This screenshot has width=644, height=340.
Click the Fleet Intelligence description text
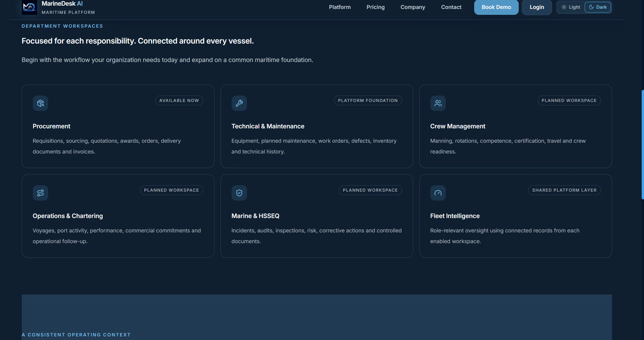[x=505, y=236]
